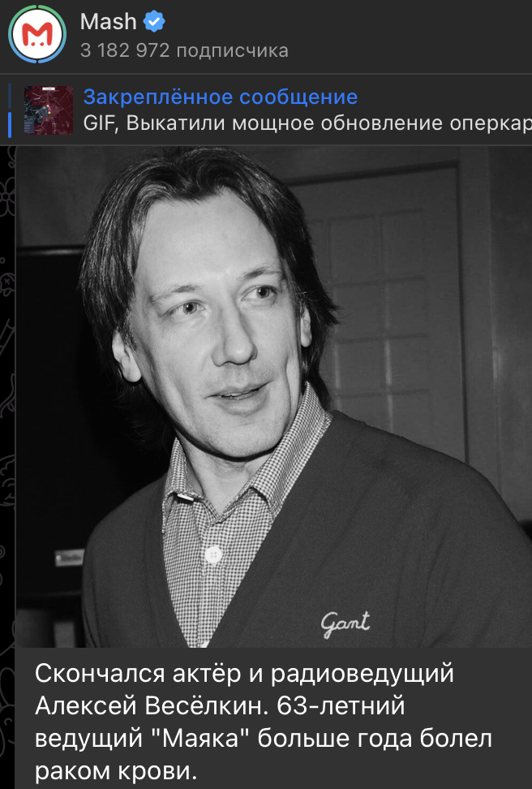Click the subscriber count 3 182 972 подписчика

pyautogui.click(x=184, y=50)
